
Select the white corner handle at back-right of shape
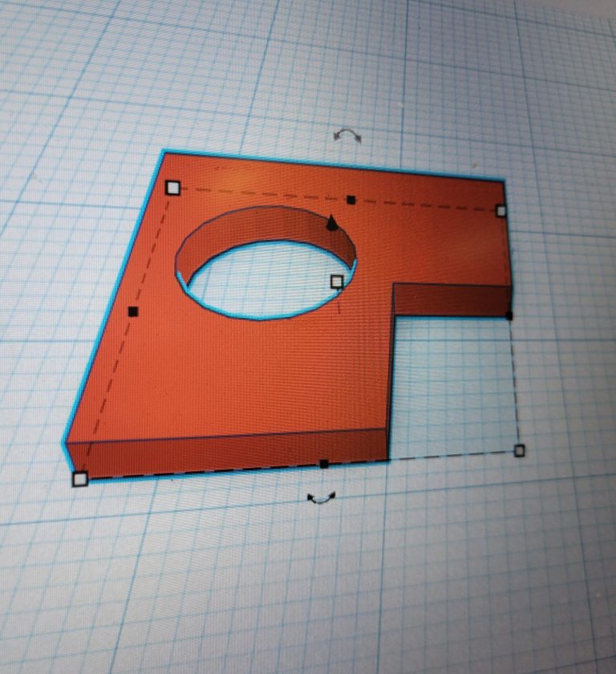click(x=500, y=210)
